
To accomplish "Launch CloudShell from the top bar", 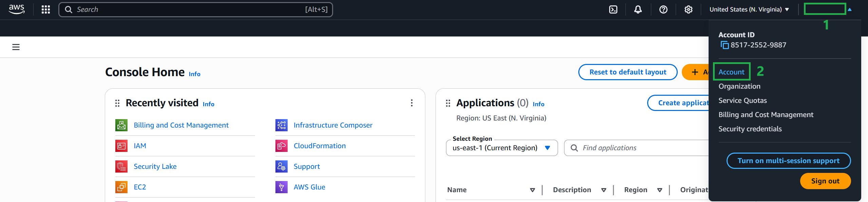I will (613, 9).
